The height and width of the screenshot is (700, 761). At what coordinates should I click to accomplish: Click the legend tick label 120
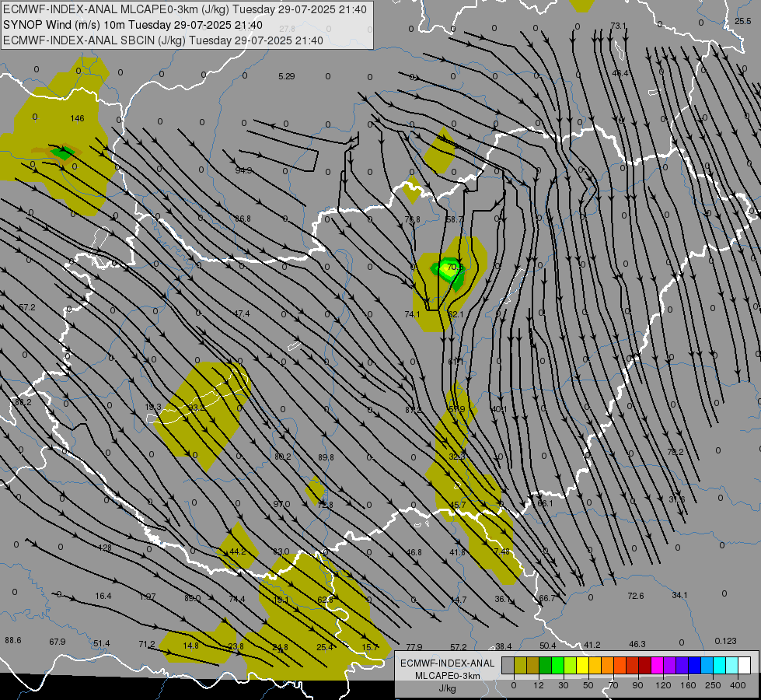pyautogui.click(x=664, y=685)
